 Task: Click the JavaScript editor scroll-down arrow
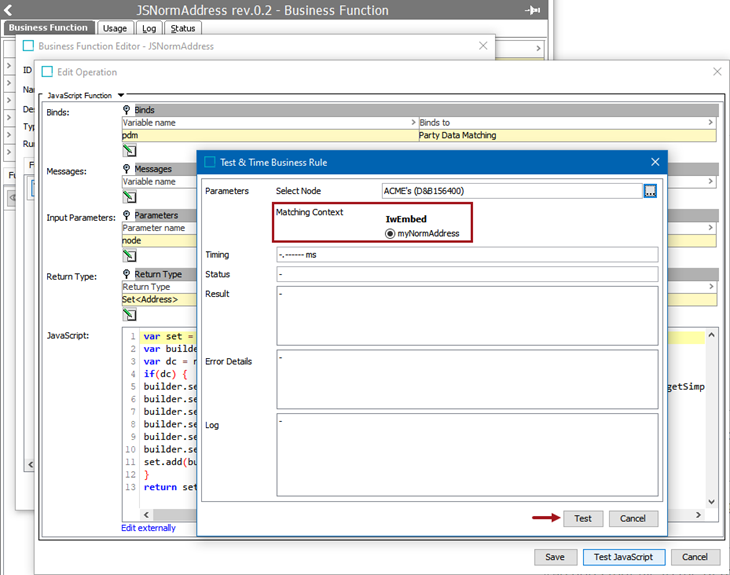click(711, 502)
